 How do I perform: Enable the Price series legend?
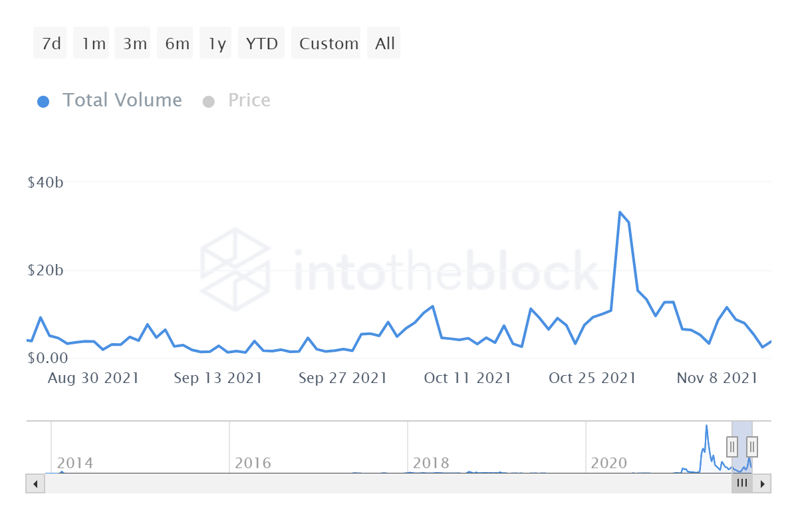(249, 100)
